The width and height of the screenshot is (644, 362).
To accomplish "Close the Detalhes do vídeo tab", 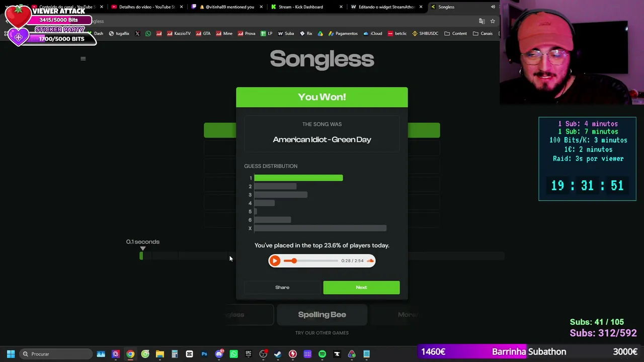I will click(x=181, y=7).
